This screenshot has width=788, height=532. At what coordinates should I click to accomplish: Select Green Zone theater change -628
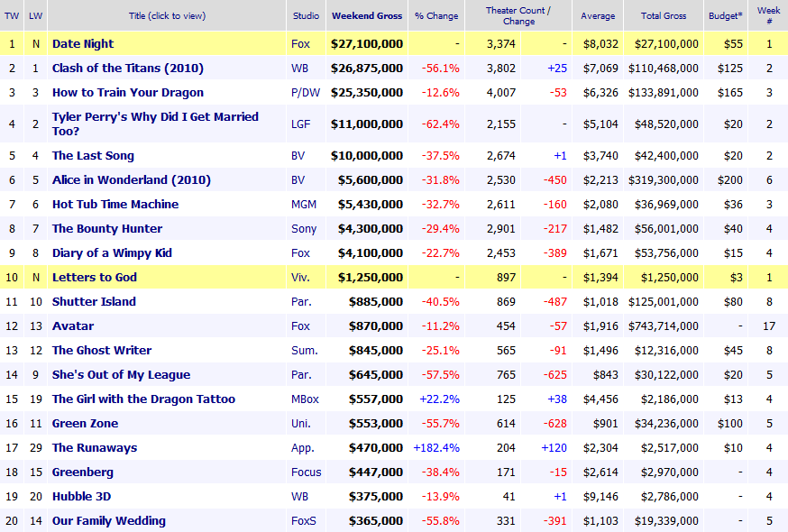pos(554,424)
